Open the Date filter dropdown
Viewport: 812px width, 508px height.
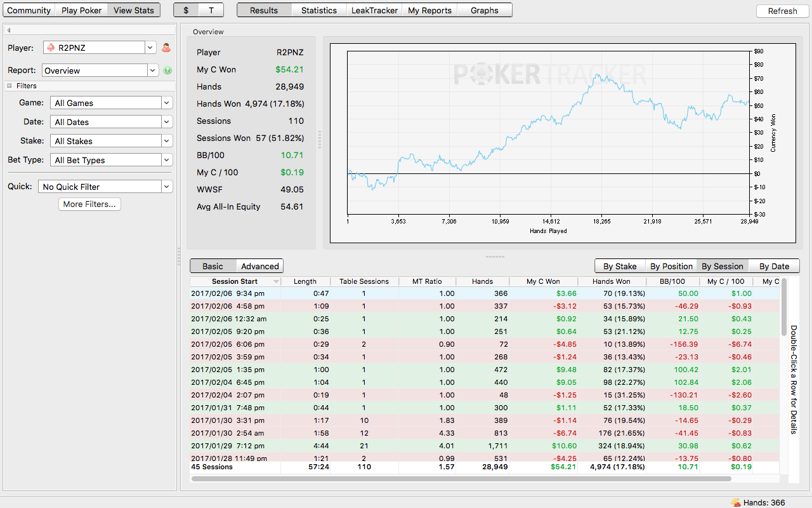111,122
